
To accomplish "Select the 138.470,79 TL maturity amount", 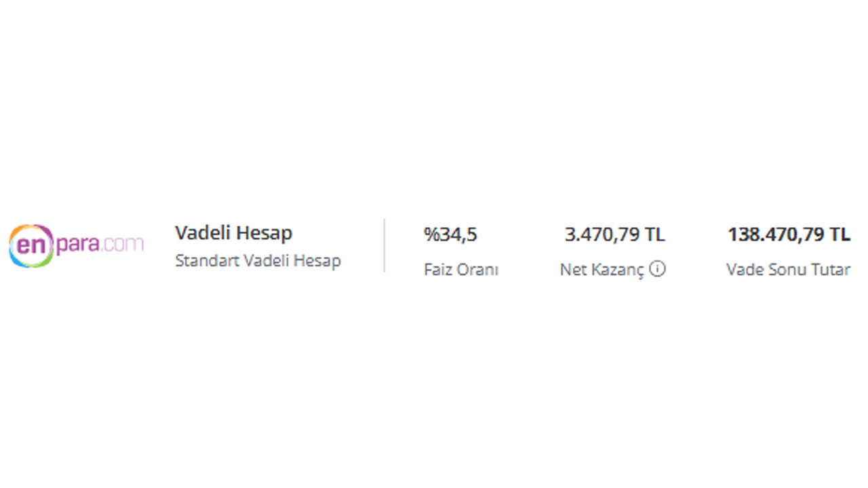I will [x=789, y=235].
